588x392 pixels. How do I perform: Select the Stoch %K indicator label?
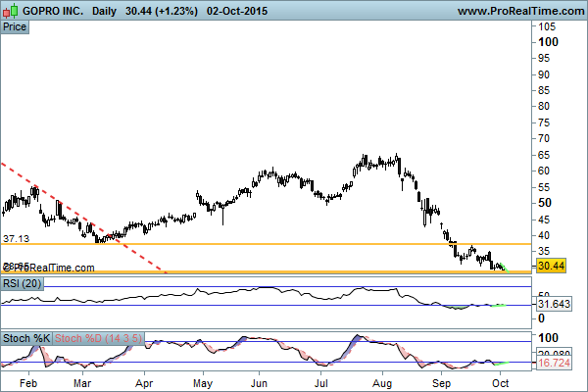26,338
